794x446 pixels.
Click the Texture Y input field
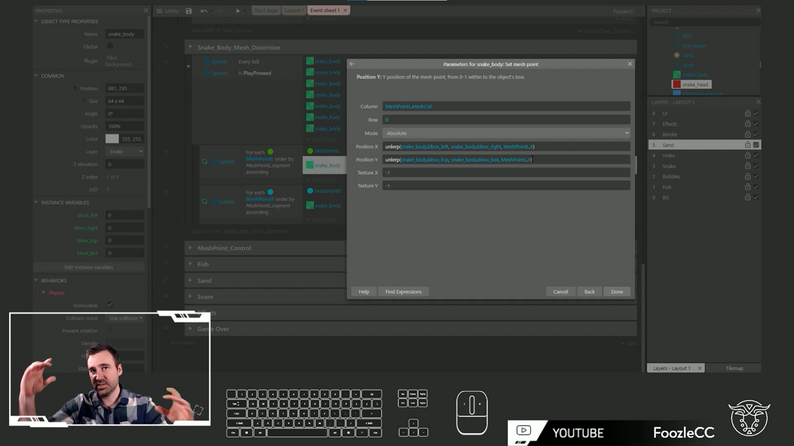506,186
